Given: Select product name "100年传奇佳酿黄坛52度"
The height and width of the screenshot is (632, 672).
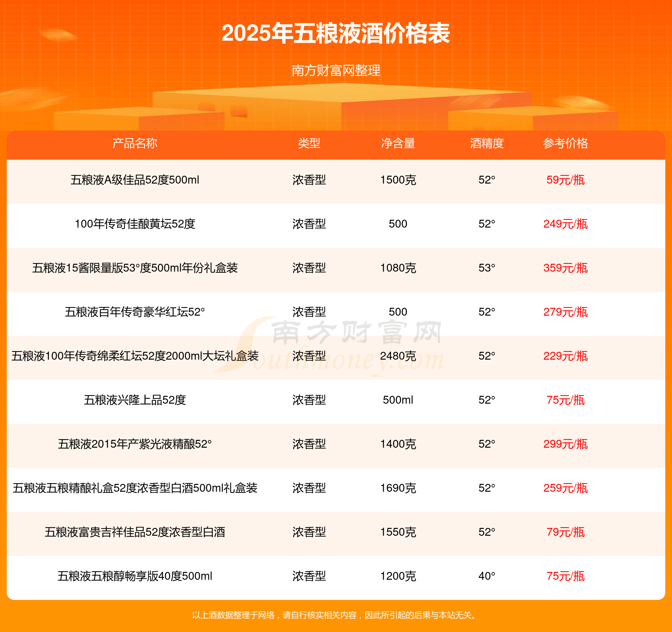Looking at the screenshot, I should 135,224.
